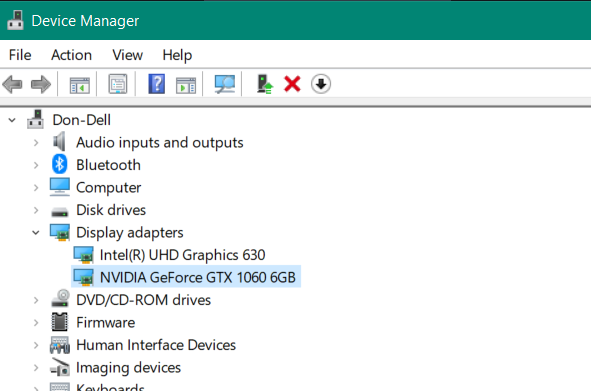The width and height of the screenshot is (591, 391).
Task: Expand the Bluetooth category
Action: tap(36, 166)
